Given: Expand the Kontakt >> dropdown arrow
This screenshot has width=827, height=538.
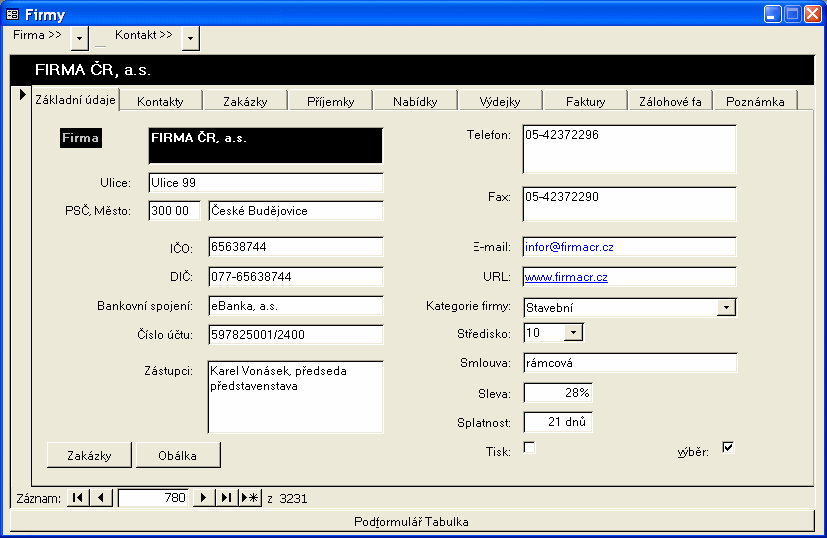Looking at the screenshot, I should (190, 38).
